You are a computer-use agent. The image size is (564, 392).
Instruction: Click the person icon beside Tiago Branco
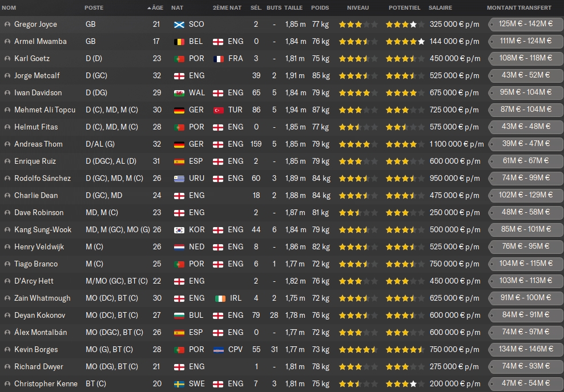tap(7, 264)
